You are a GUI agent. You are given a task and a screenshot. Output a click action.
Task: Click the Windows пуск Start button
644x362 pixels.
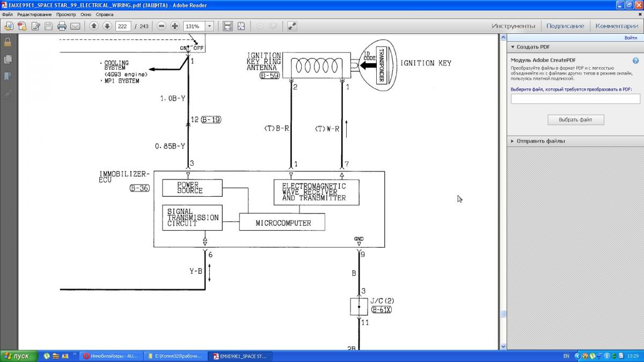click(19, 356)
